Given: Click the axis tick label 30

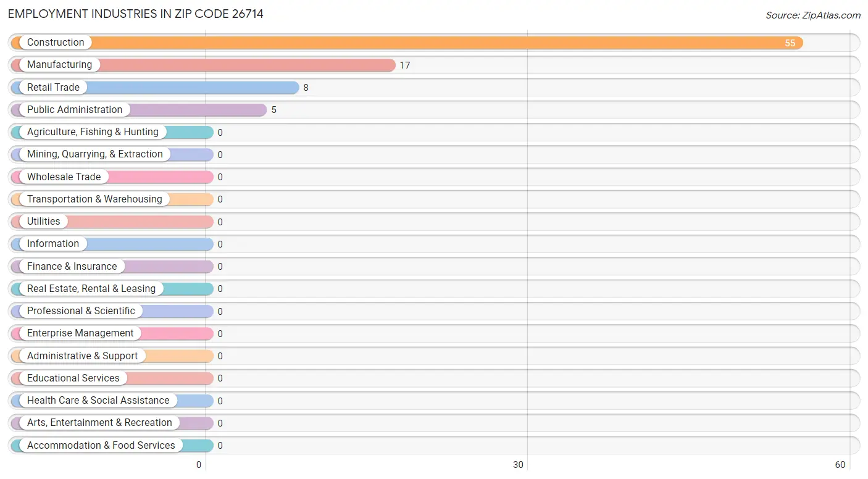Looking at the screenshot, I should [519, 465].
